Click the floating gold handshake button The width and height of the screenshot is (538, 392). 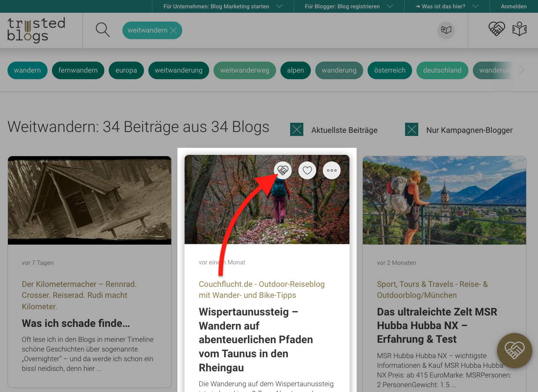click(x=514, y=350)
